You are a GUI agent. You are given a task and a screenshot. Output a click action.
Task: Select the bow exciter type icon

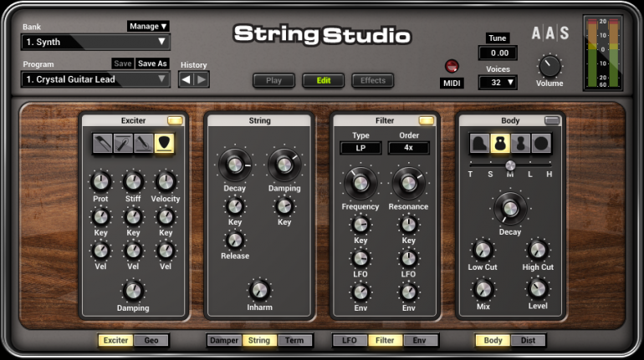coord(102,143)
